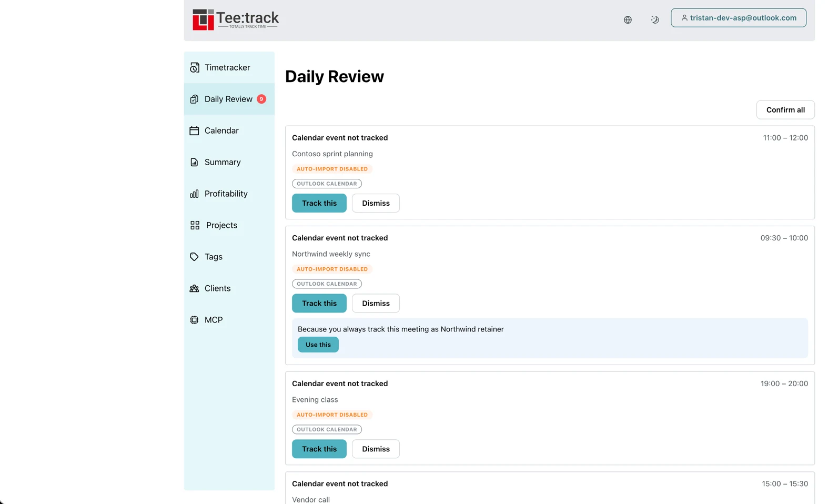Select Daily Review in the sidebar
This screenshot has width=828, height=504.
point(229,99)
